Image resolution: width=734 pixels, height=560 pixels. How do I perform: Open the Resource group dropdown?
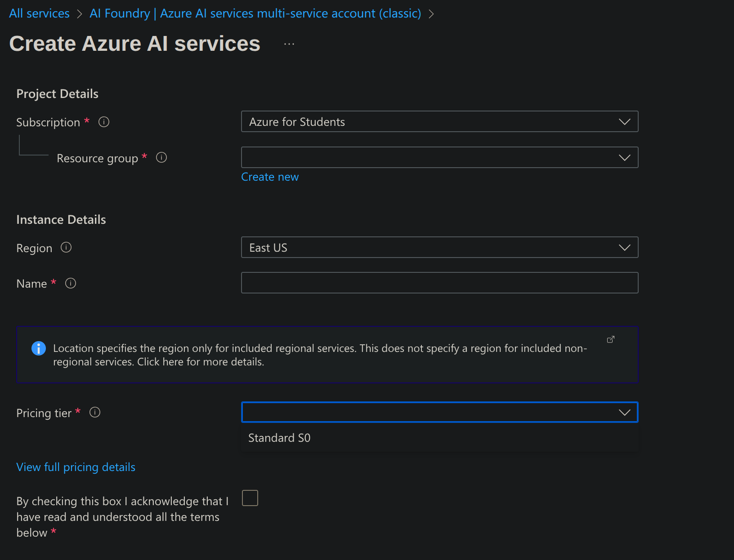coord(439,157)
